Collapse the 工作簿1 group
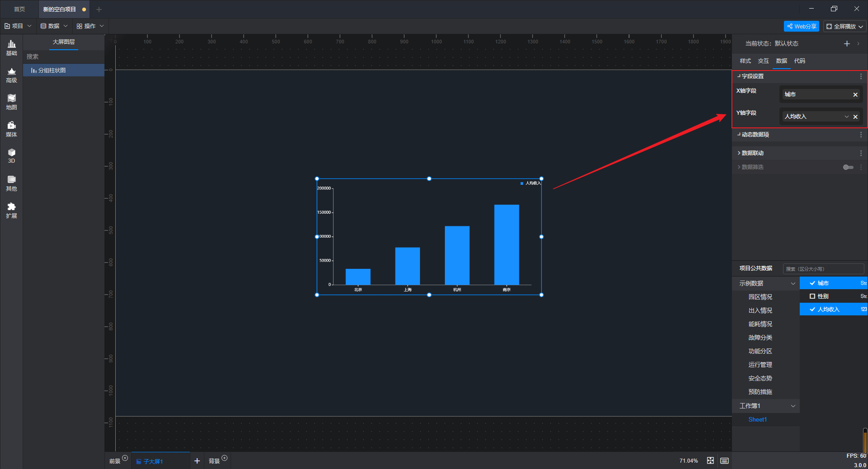Screen dimensions: 868x469 click(x=793, y=406)
